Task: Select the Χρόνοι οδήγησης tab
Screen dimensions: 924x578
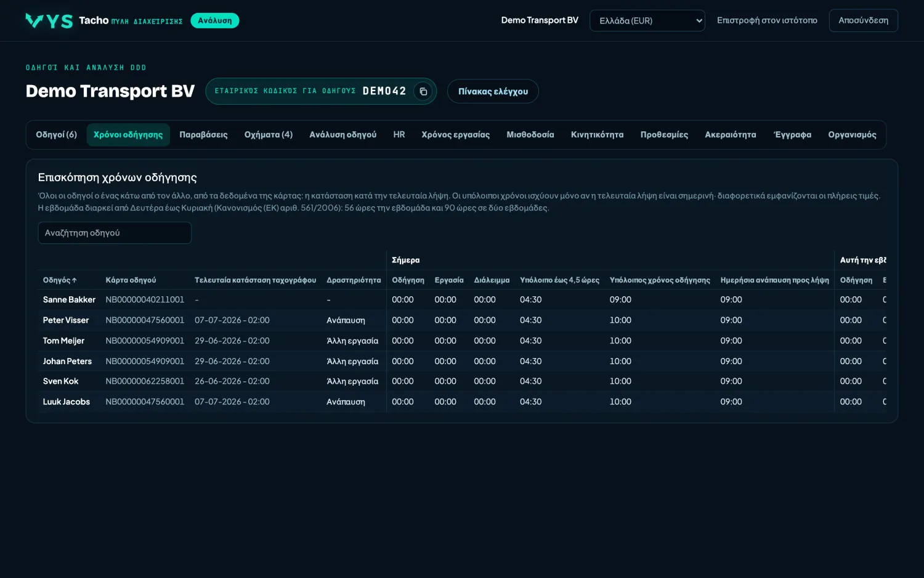Action: (128, 135)
